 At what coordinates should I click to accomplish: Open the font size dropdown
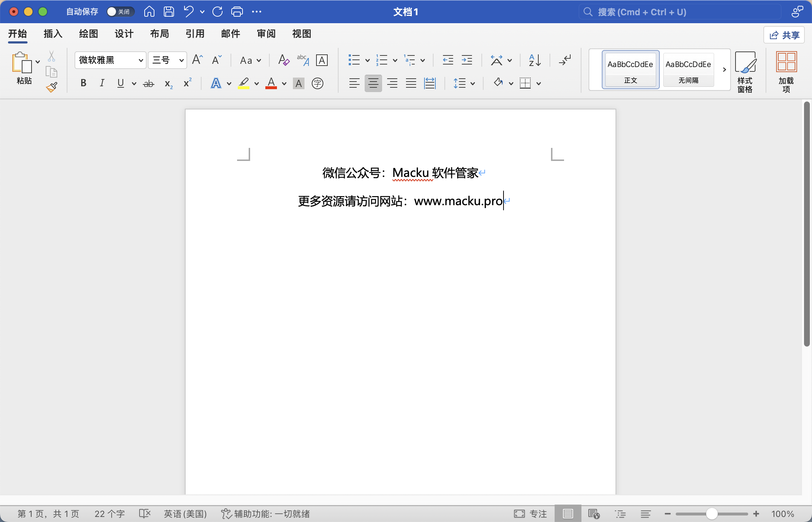181,61
